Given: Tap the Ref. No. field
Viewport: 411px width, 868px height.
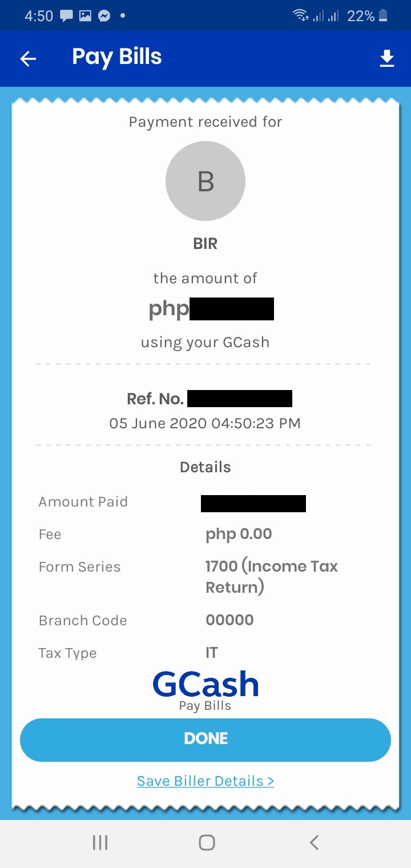Looking at the screenshot, I should click(209, 398).
